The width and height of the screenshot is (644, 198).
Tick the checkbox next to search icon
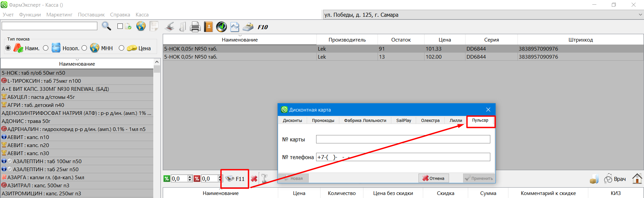tap(120, 26)
